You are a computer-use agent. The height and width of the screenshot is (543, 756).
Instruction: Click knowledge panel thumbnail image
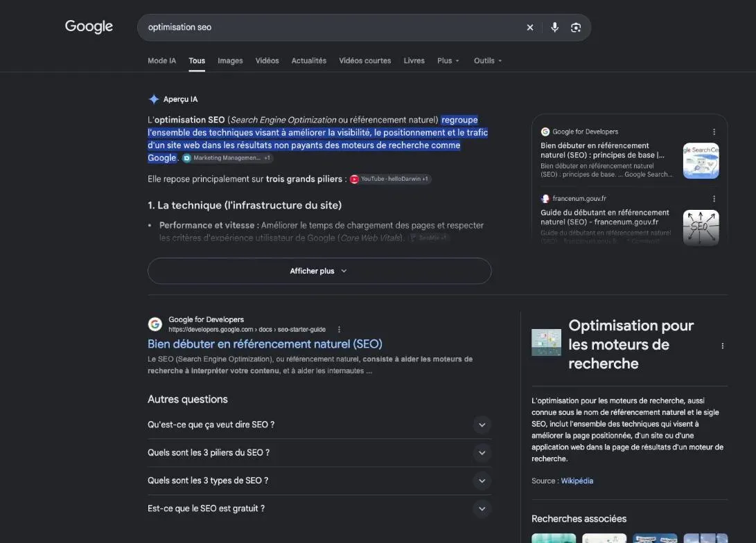click(x=546, y=343)
